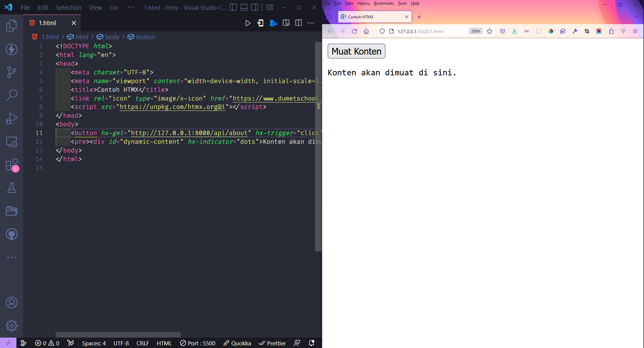Image resolution: width=644 pixels, height=348 pixels.
Task: Open Manage gear settings menu
Action: (x=11, y=326)
